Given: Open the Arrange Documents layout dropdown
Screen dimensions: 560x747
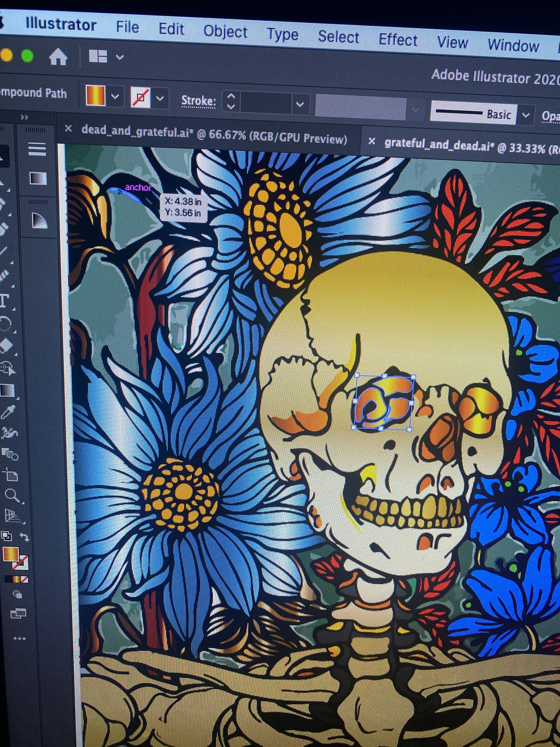Looking at the screenshot, I should click(x=119, y=57).
